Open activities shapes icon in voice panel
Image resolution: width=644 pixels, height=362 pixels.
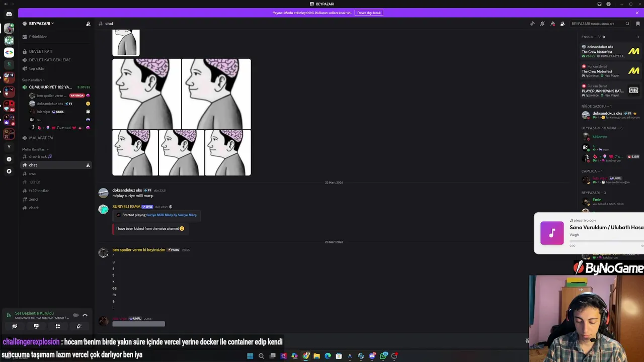click(58, 326)
